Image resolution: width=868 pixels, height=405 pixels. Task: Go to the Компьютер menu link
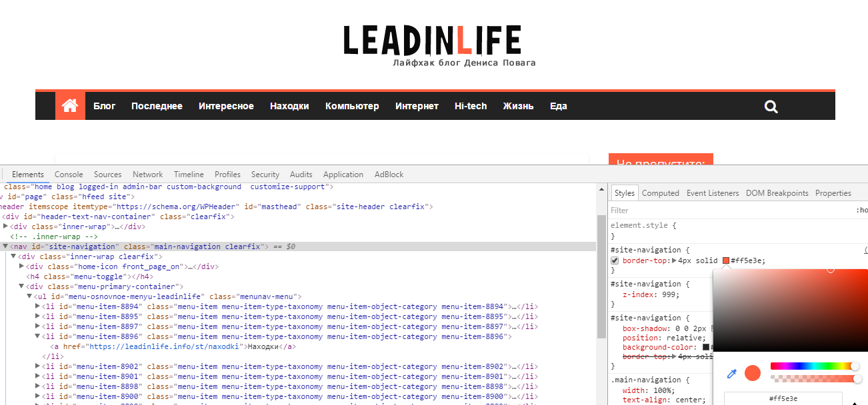[x=352, y=106]
